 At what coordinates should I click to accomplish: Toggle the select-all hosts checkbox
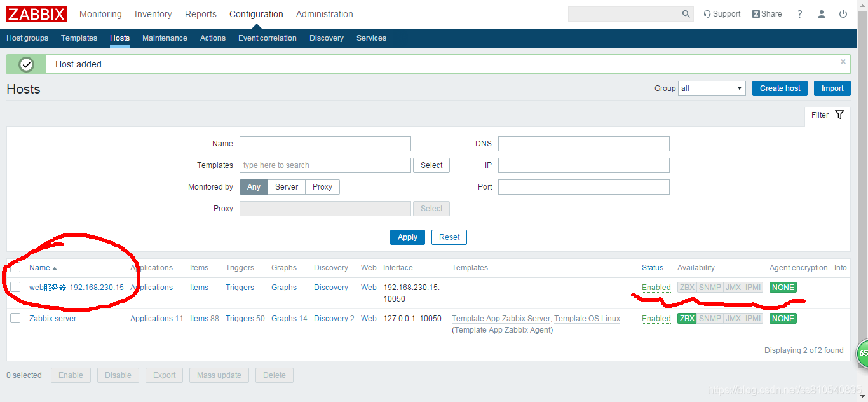click(x=15, y=268)
